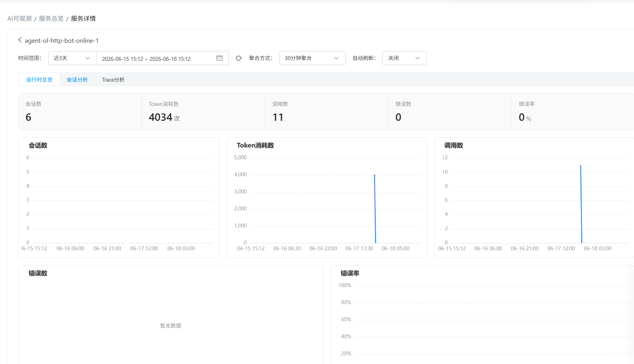Screen dimensions: 634x364
Task: Open the 自动刷新 关闭 dropdown
Action: point(404,58)
